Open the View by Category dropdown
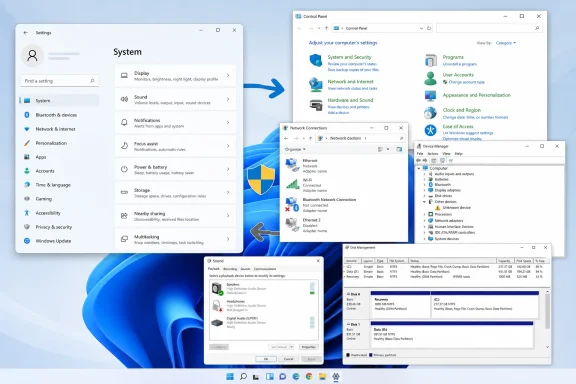The height and width of the screenshot is (384, 576). (506, 43)
